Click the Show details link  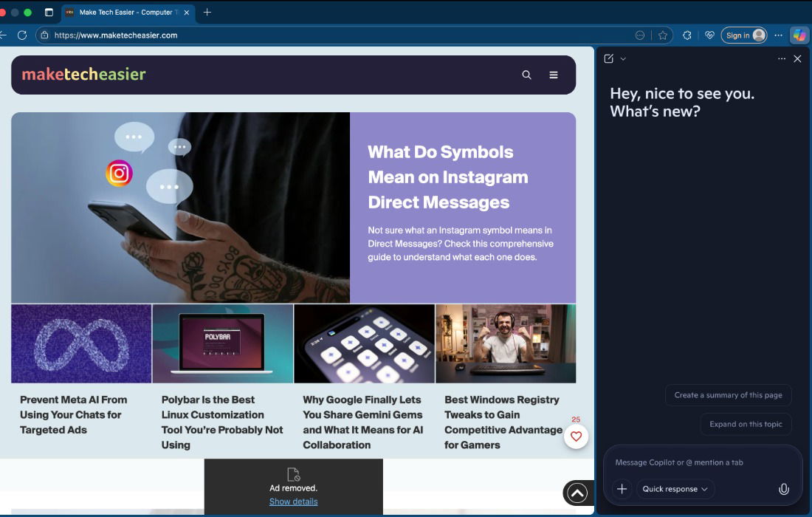(x=293, y=501)
